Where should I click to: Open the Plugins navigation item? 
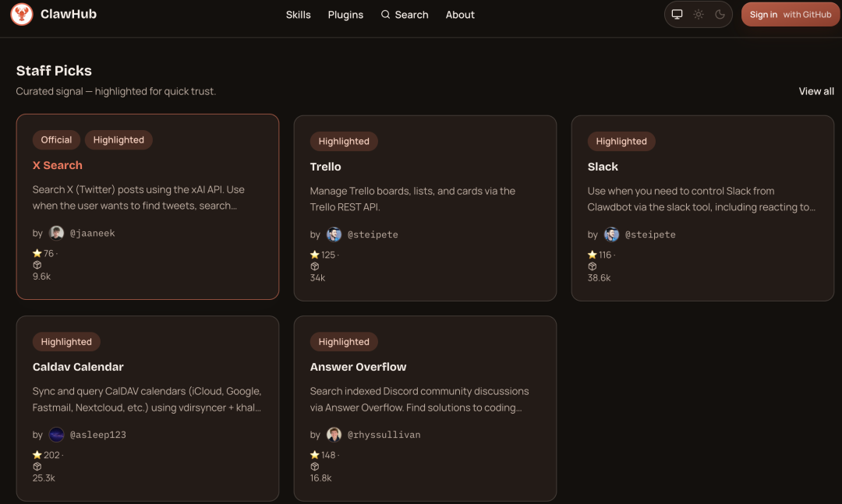click(345, 15)
